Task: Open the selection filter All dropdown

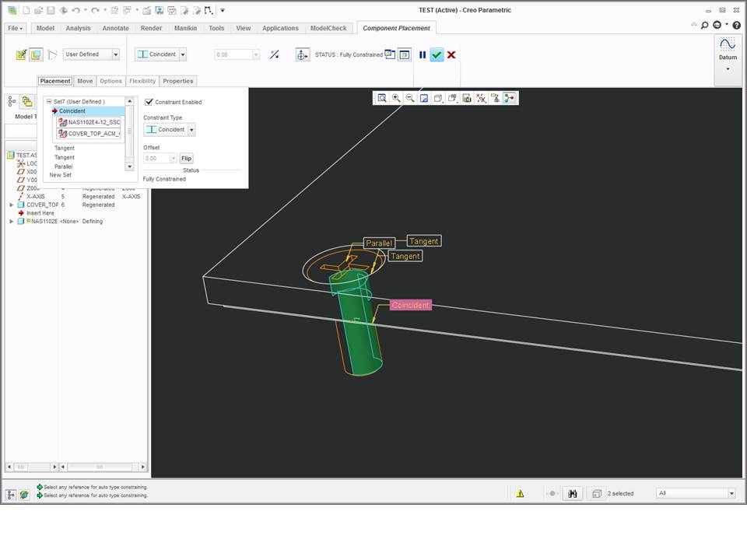Action: click(731, 493)
